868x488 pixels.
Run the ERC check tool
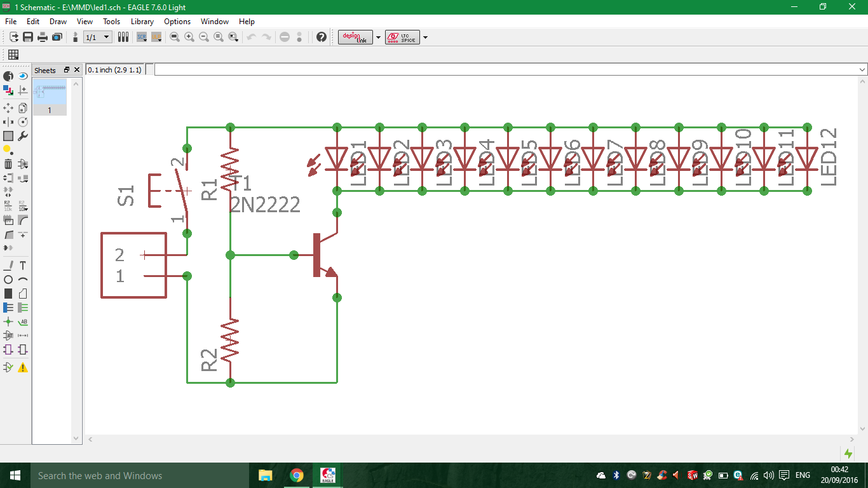pyautogui.click(x=8, y=367)
